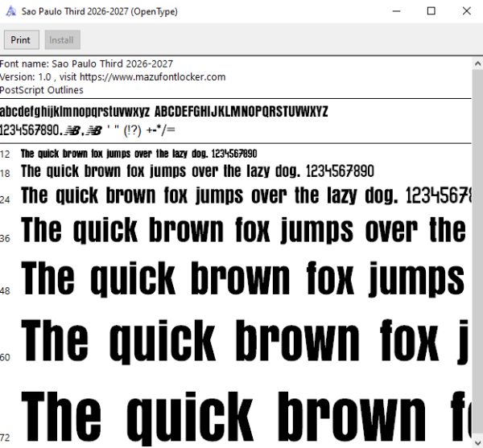Click the 36 point sample sentence
Image resolution: width=483 pixels, height=448 pixels.
(x=243, y=230)
